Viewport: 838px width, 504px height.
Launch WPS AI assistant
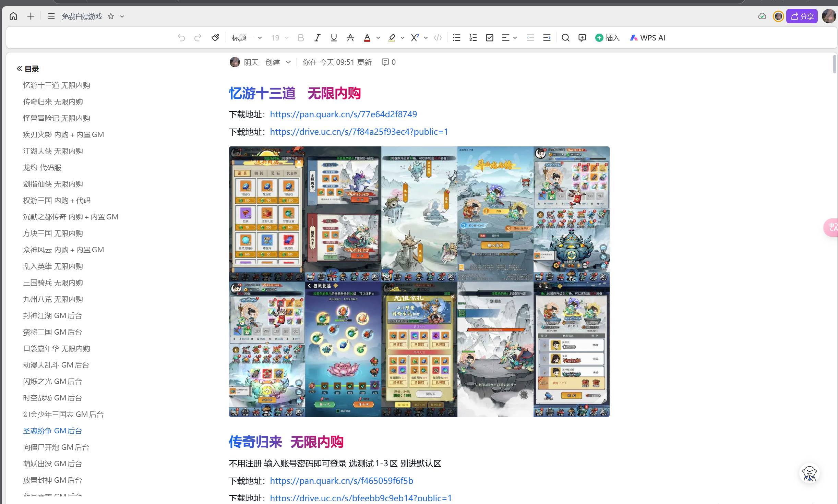click(647, 38)
